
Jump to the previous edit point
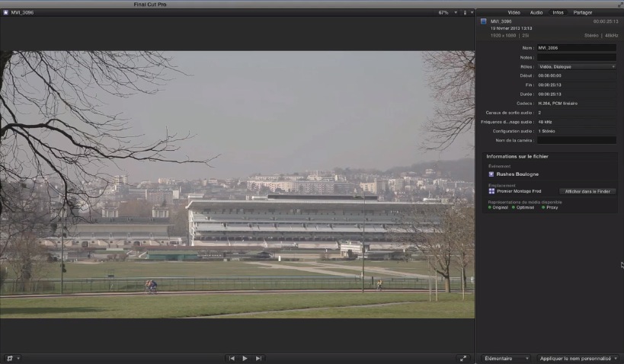(x=232, y=358)
